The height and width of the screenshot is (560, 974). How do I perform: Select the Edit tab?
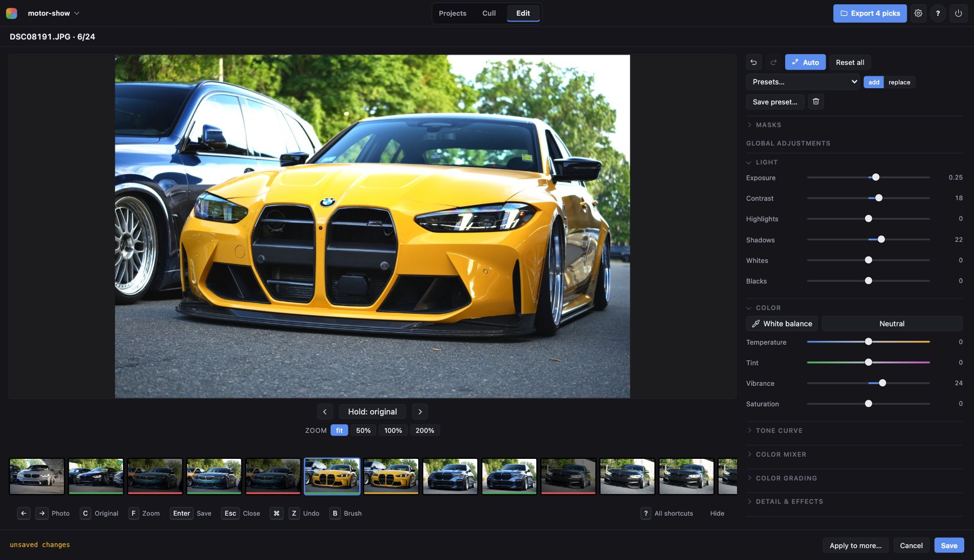[x=523, y=14]
